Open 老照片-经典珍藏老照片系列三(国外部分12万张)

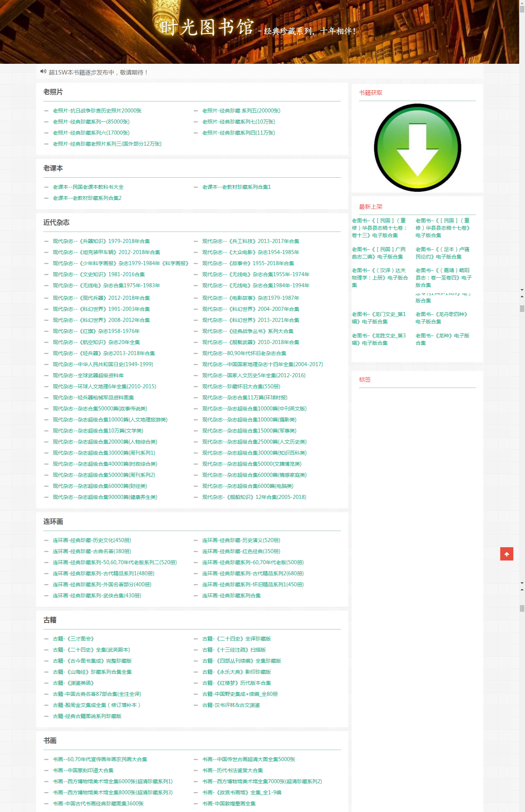click(107, 144)
